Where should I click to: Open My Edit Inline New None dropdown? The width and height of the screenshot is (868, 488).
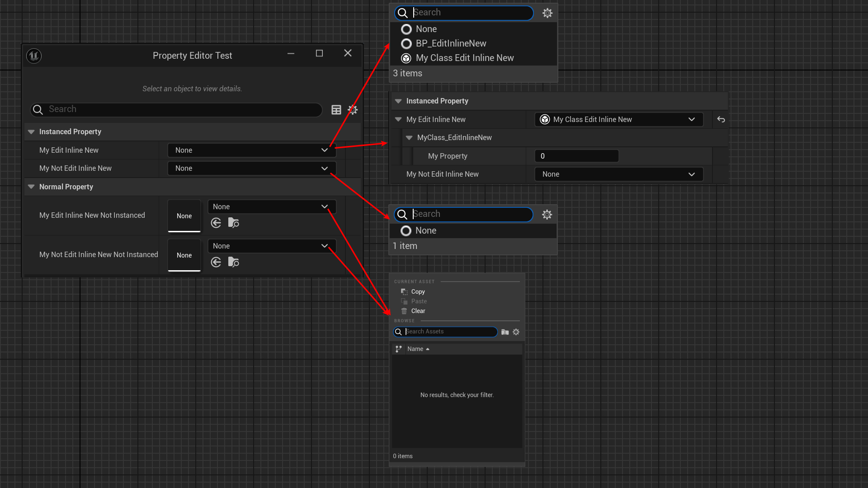click(x=251, y=150)
